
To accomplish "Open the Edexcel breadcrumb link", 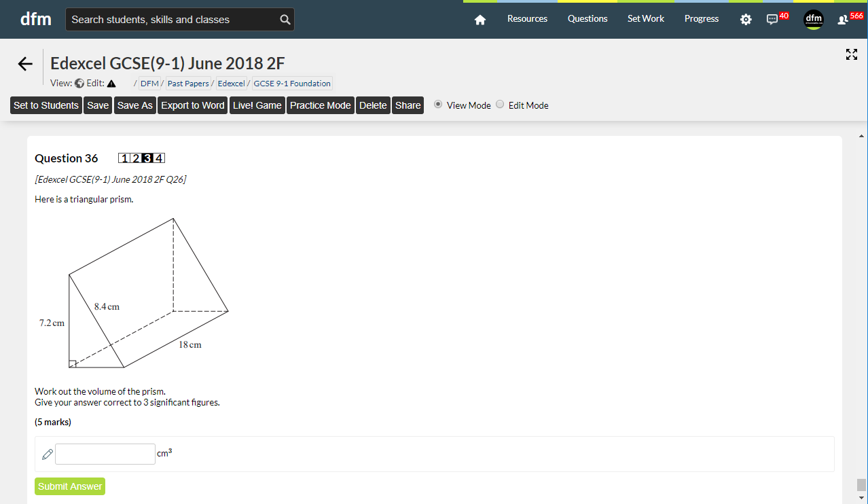I will 232,84.
